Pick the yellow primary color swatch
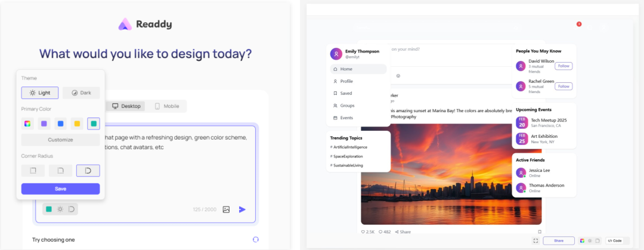This screenshot has width=644, height=250. pos(77,124)
